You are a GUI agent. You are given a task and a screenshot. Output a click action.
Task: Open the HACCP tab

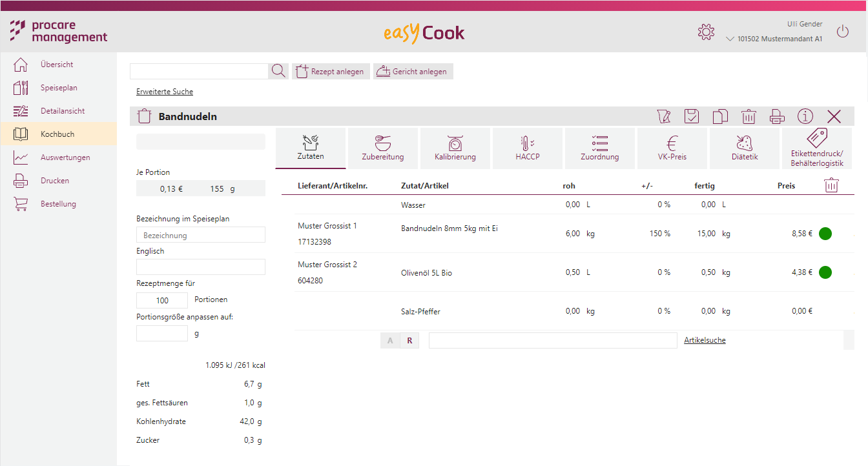[x=527, y=148]
